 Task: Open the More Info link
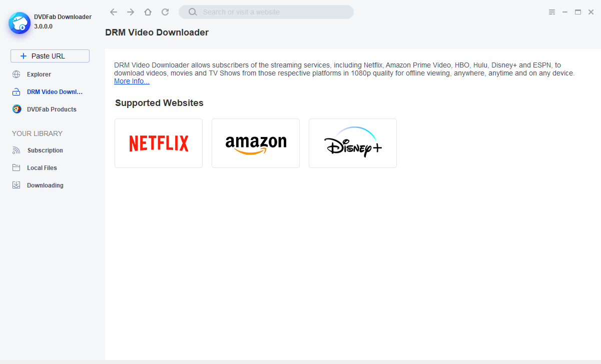pos(132,81)
